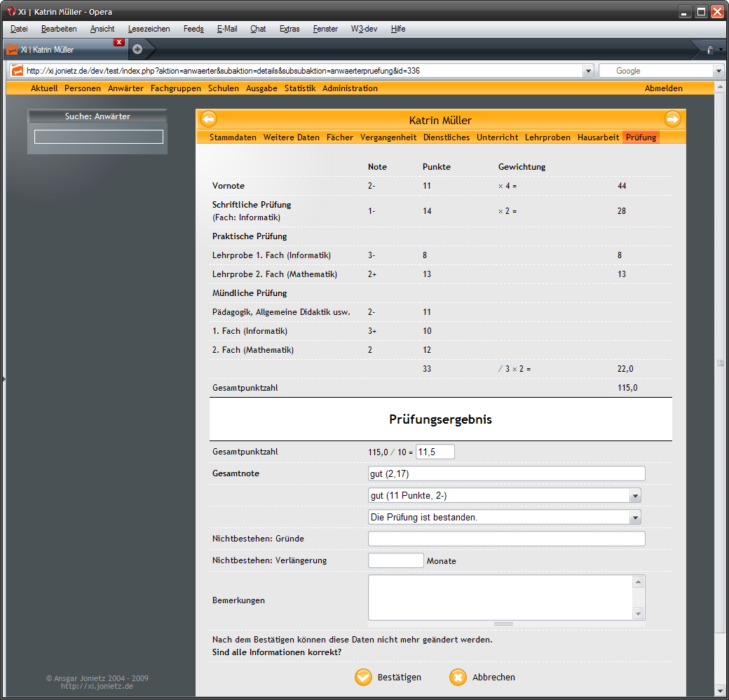Switch to the Hausarbeit tab
The height and width of the screenshot is (700, 729).
pyautogui.click(x=599, y=137)
